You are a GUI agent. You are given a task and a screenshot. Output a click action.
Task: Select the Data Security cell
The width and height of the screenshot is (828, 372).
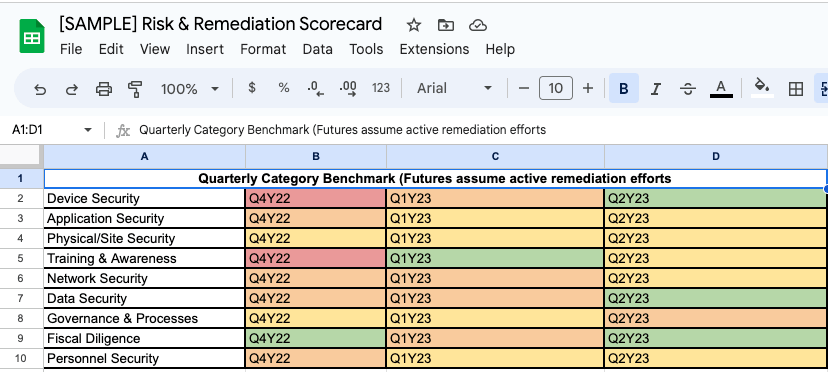[x=145, y=299]
